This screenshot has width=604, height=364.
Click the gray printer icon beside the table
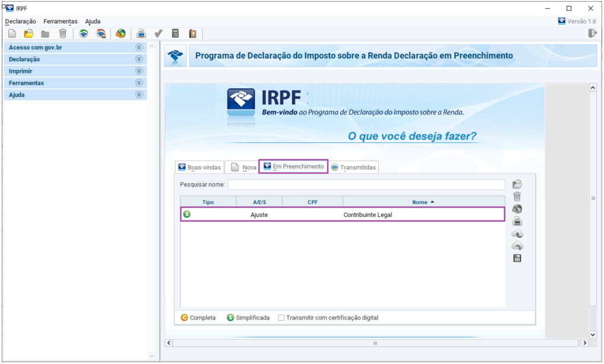point(517,222)
